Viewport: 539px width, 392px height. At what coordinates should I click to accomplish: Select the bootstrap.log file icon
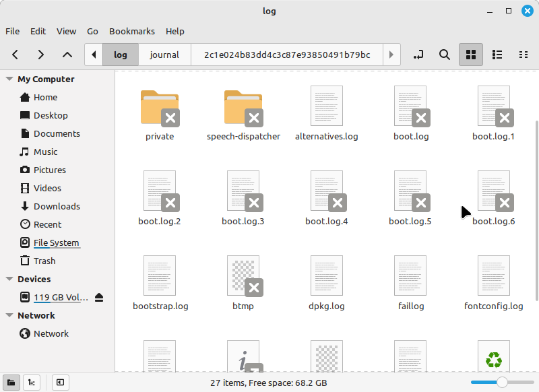pos(160,275)
